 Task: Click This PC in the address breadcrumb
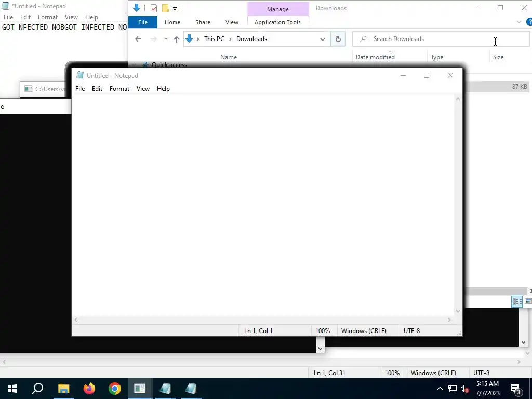coord(214,39)
